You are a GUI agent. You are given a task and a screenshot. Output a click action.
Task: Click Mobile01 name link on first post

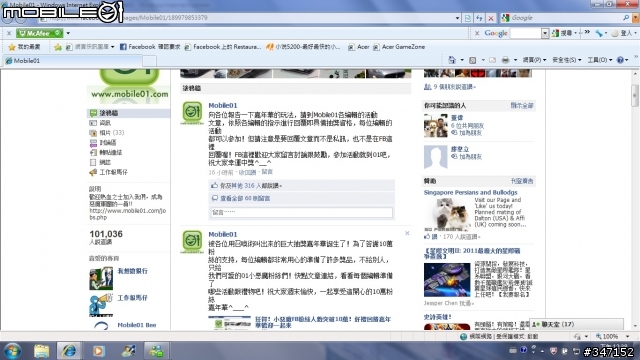pyautogui.click(x=223, y=105)
